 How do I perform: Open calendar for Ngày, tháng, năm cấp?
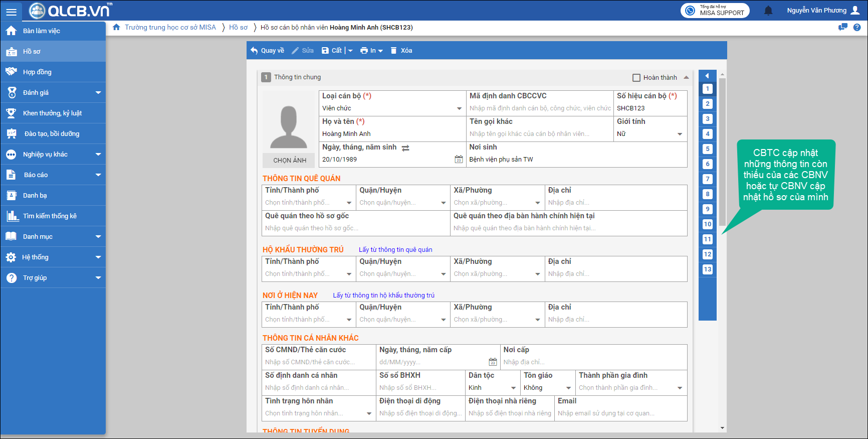tap(493, 362)
